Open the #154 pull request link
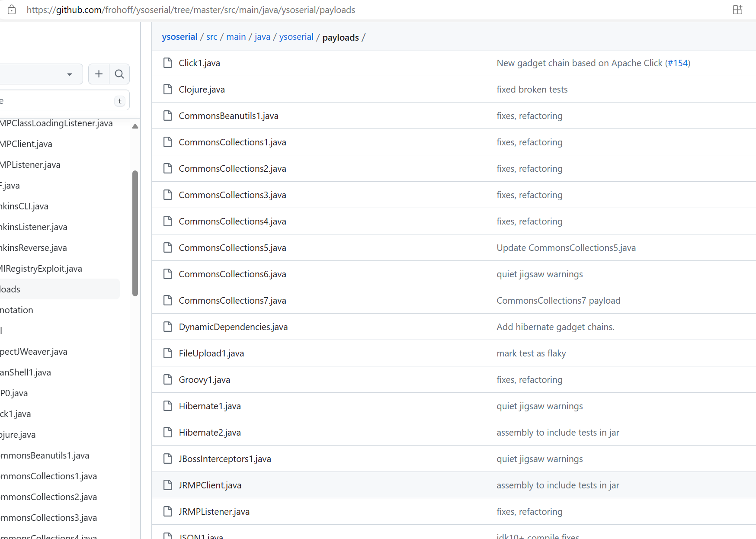This screenshot has height=539, width=756. point(678,63)
